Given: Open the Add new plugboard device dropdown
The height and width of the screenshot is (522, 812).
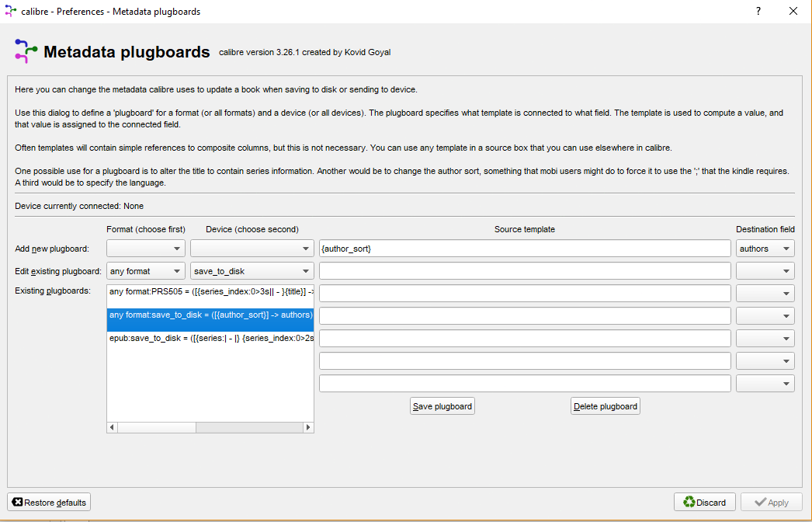Looking at the screenshot, I should tap(252, 249).
